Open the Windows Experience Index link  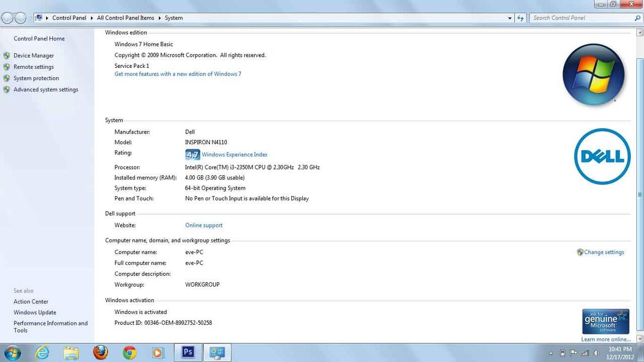pyautogui.click(x=234, y=155)
